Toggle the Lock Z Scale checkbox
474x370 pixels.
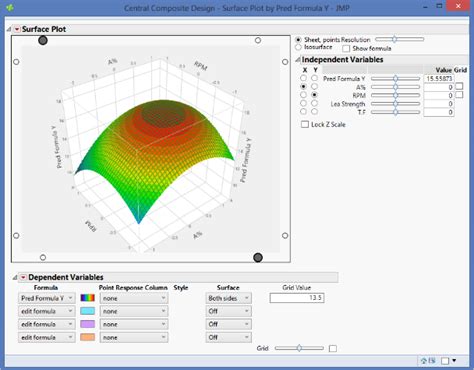coord(305,125)
